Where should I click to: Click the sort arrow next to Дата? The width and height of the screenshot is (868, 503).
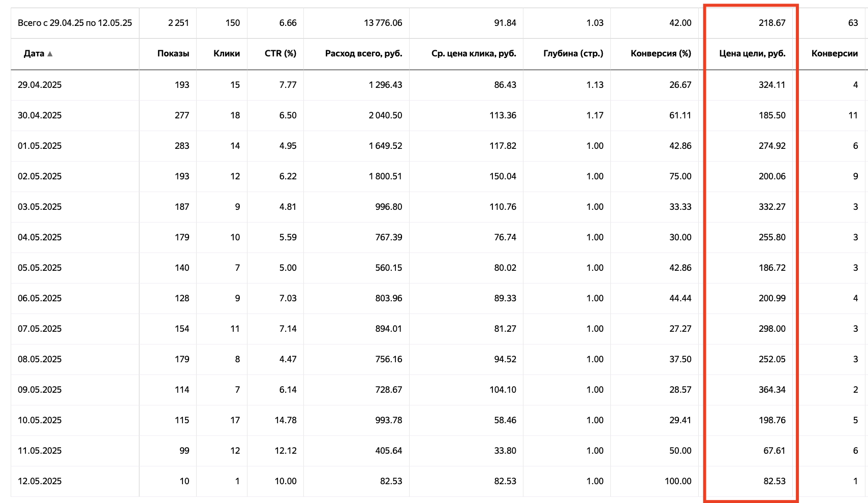(x=50, y=54)
